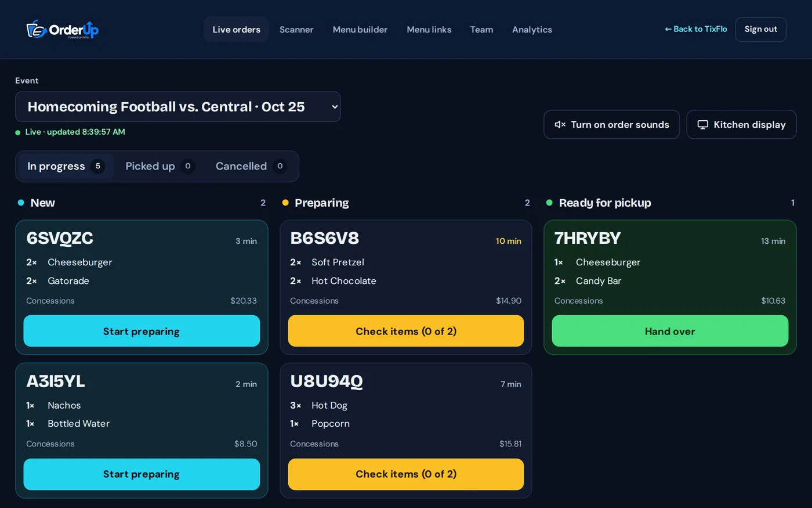Click order code A3I5YL

tap(56, 381)
